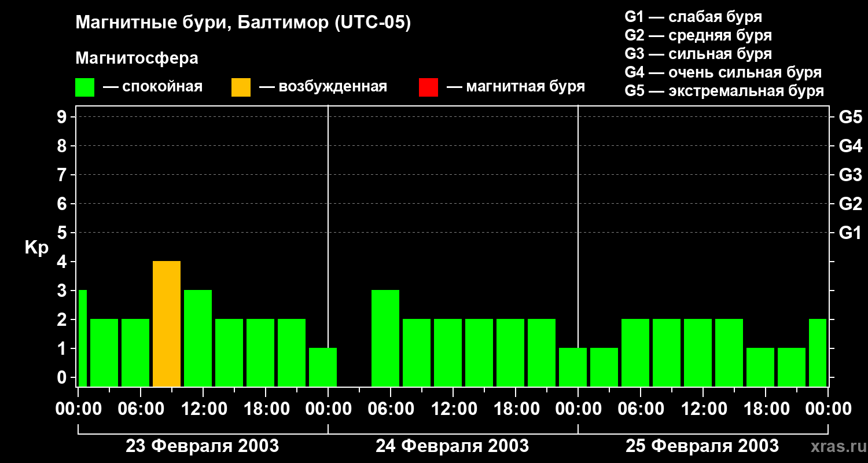This screenshot has height=463, width=868.
Task: Click the right axis label G2
Action: 850,204
